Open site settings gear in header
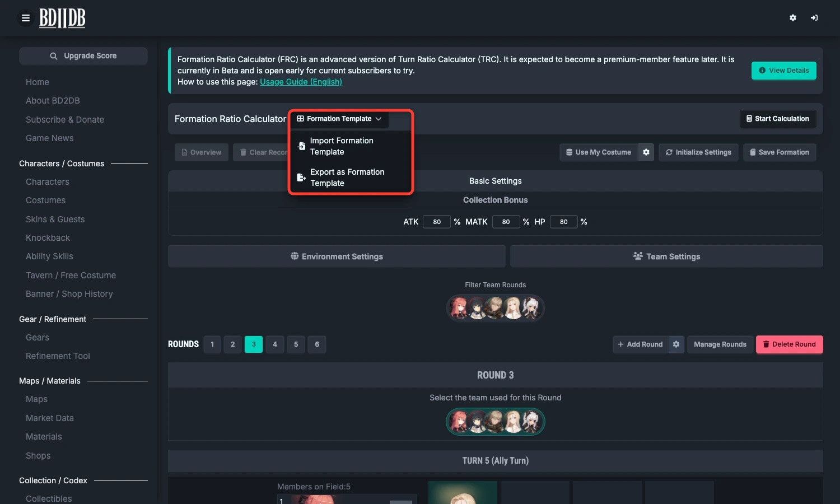The image size is (840, 504). coord(793,18)
